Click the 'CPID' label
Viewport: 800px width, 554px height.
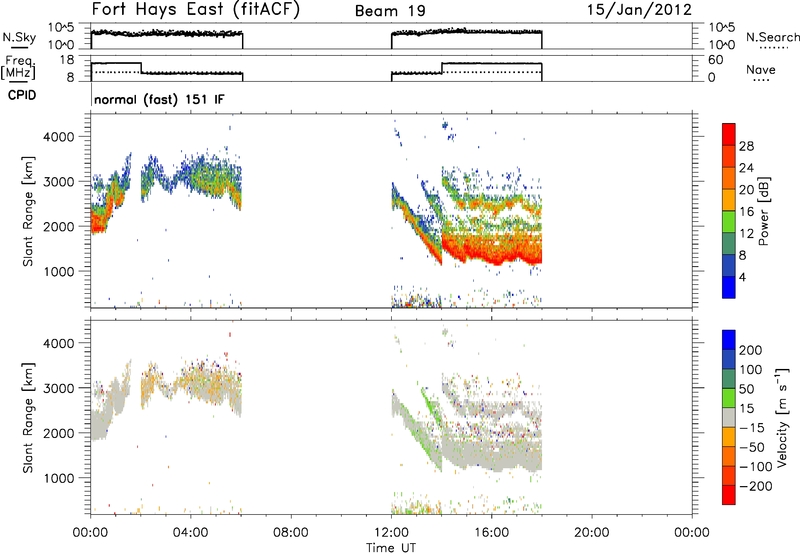pos(22,95)
